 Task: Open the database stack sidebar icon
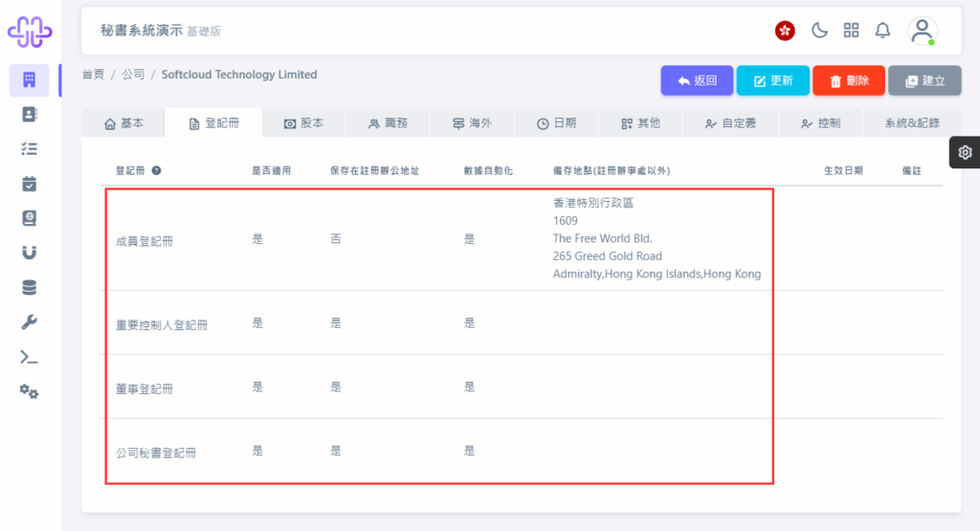point(30,287)
